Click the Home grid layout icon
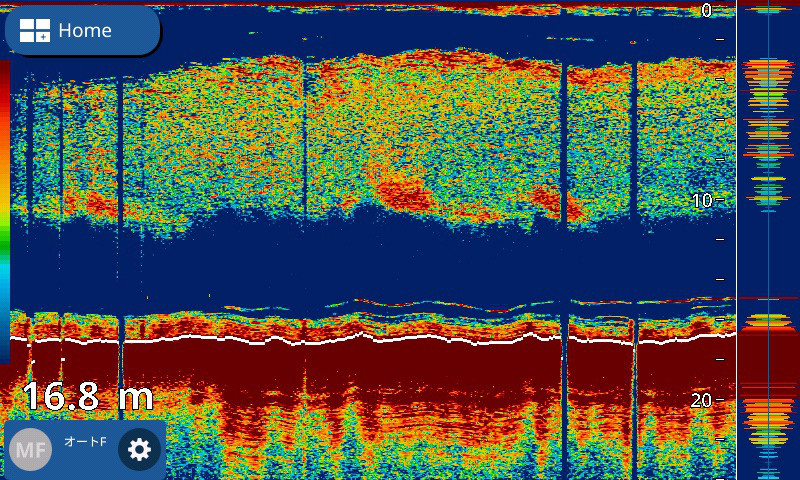The image size is (800, 480). coord(35,31)
